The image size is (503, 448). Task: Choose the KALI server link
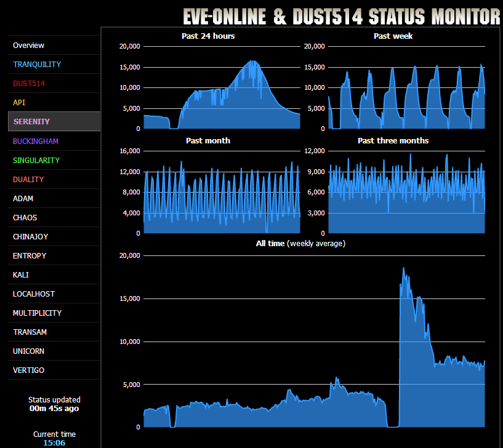coord(54,275)
